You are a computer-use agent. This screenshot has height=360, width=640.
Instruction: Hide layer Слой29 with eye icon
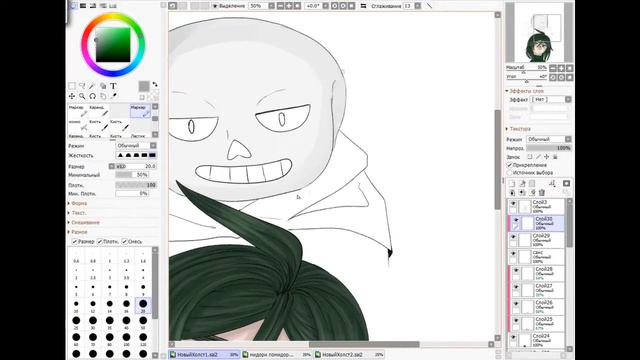(513, 237)
